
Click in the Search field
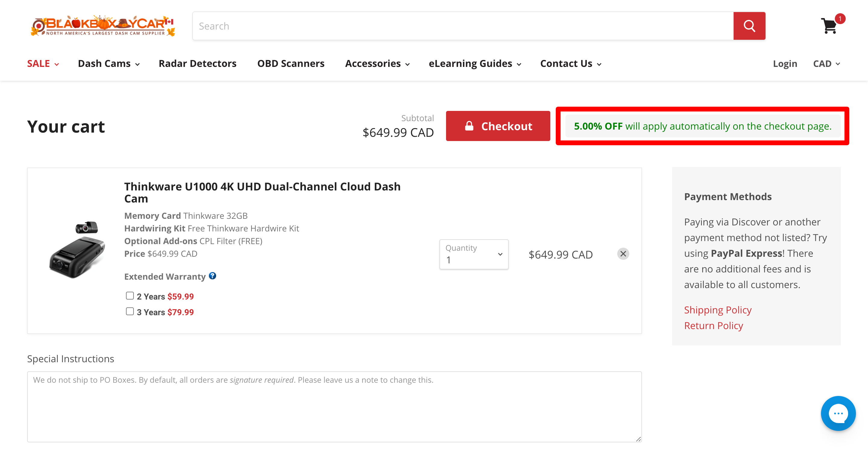[463, 26]
